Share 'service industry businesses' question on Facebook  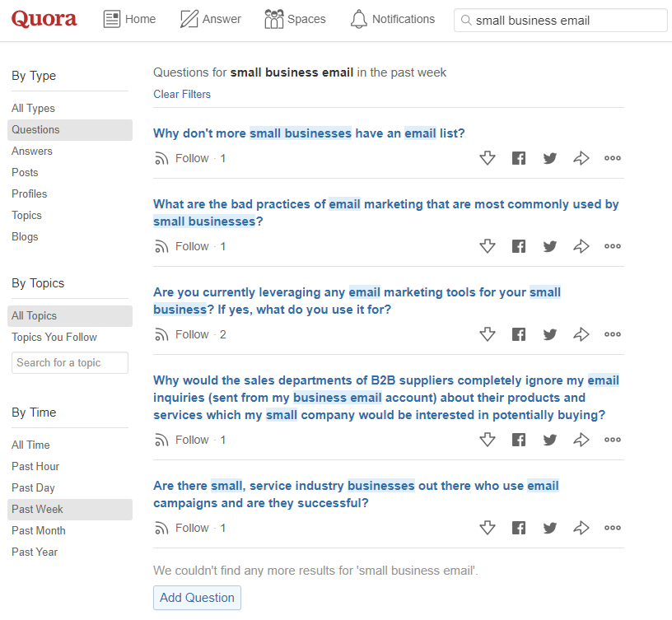point(519,528)
